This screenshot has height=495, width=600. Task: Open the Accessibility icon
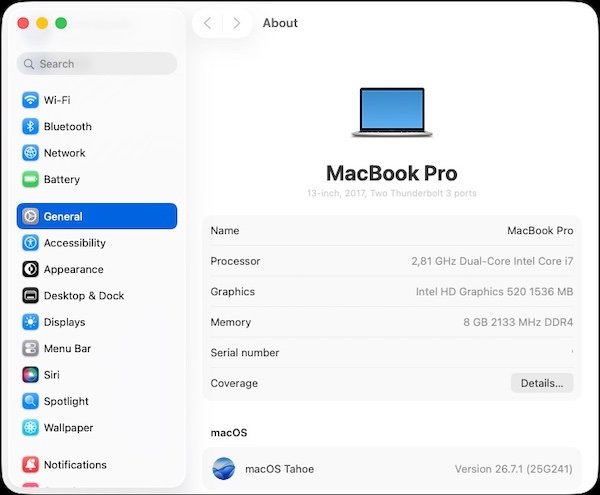30,243
